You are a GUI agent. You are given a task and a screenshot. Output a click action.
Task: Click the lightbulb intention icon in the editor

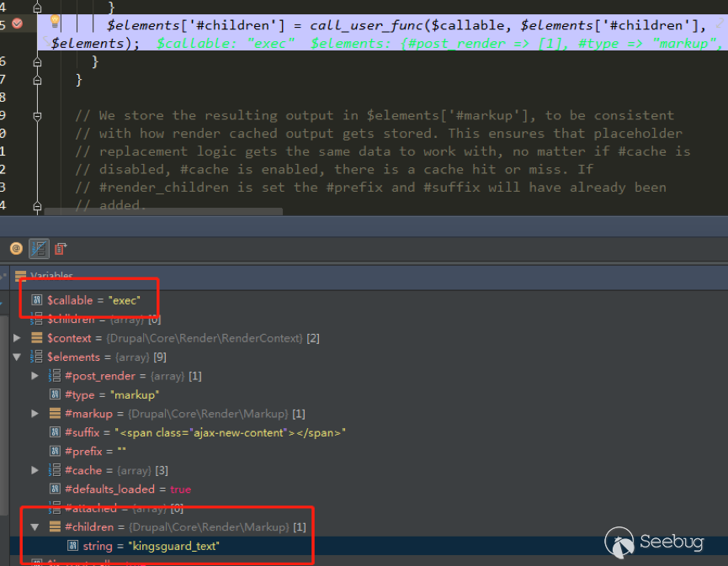[55, 21]
